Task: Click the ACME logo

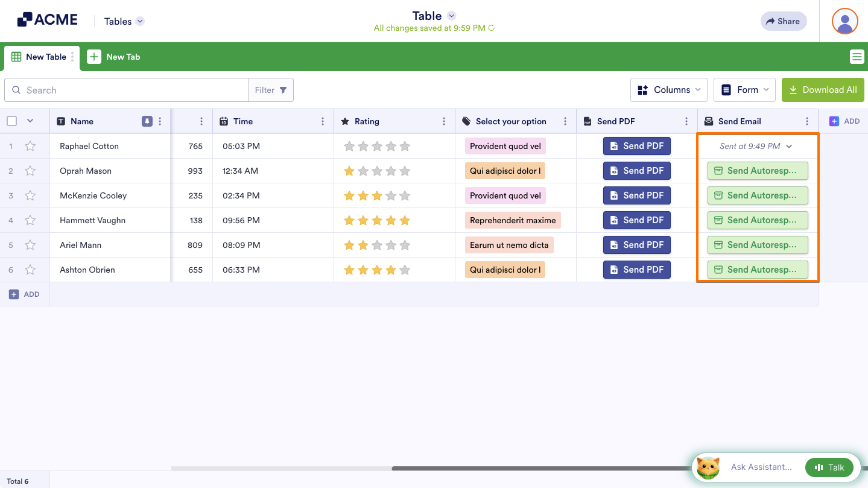Action: click(x=47, y=20)
